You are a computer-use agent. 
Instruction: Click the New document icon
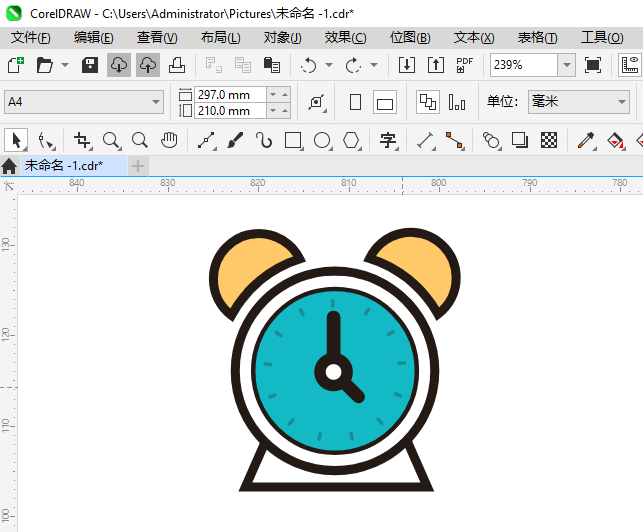(16, 65)
